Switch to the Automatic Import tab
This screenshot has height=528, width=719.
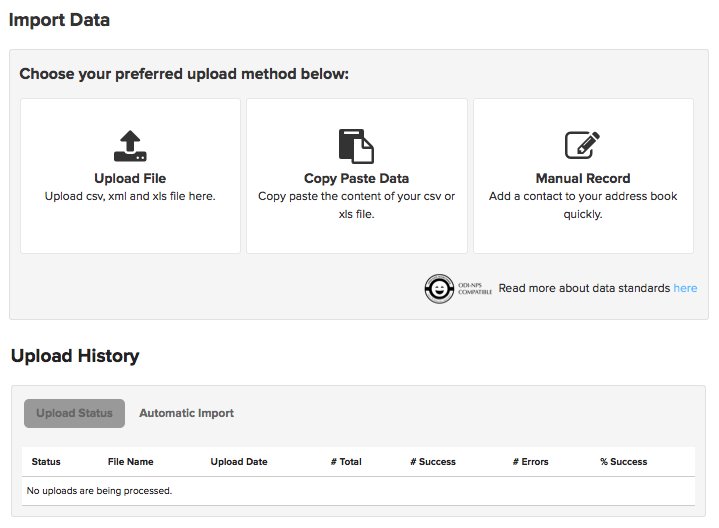pyautogui.click(x=186, y=413)
